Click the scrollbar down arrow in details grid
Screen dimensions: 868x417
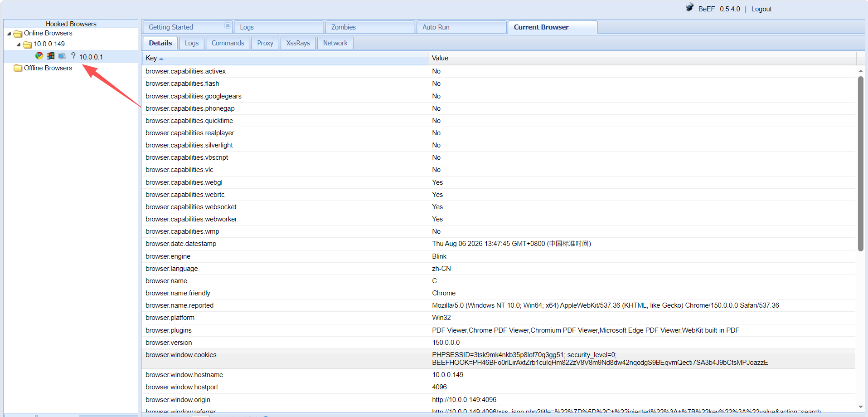pyautogui.click(x=860, y=407)
